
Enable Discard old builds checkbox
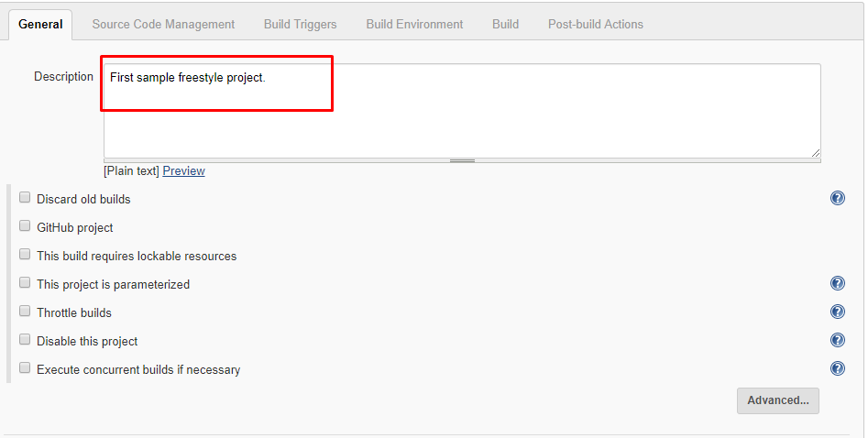25,198
